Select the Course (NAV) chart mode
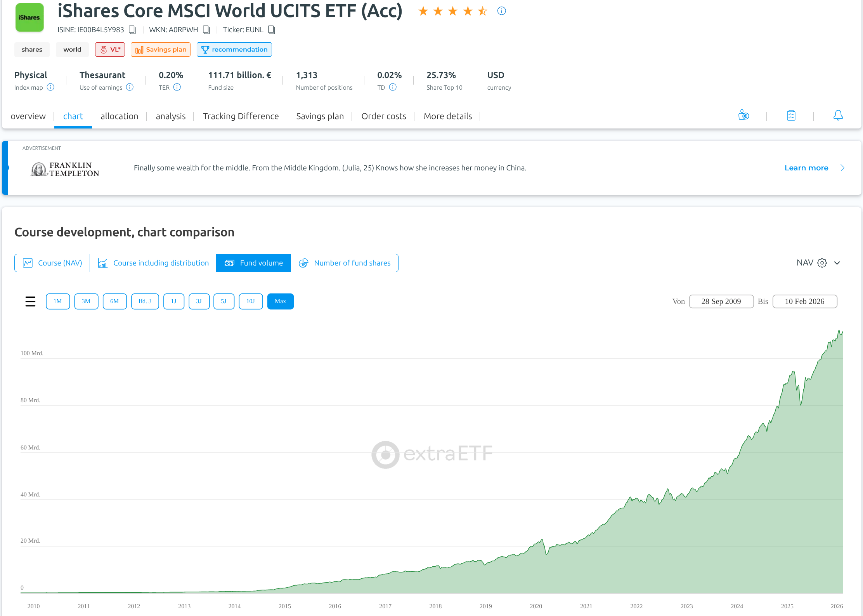This screenshot has height=616, width=863. coord(52,263)
